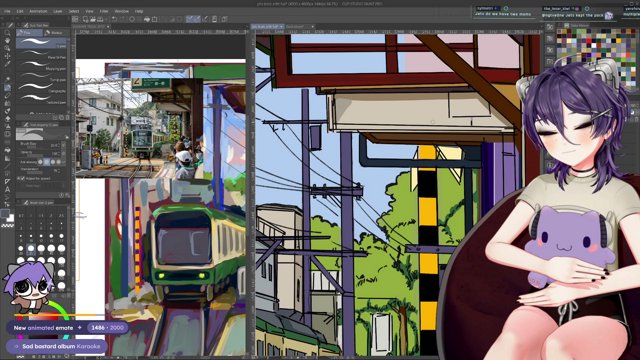Select the Text tool
This screenshot has height=360, width=640.
7,189
